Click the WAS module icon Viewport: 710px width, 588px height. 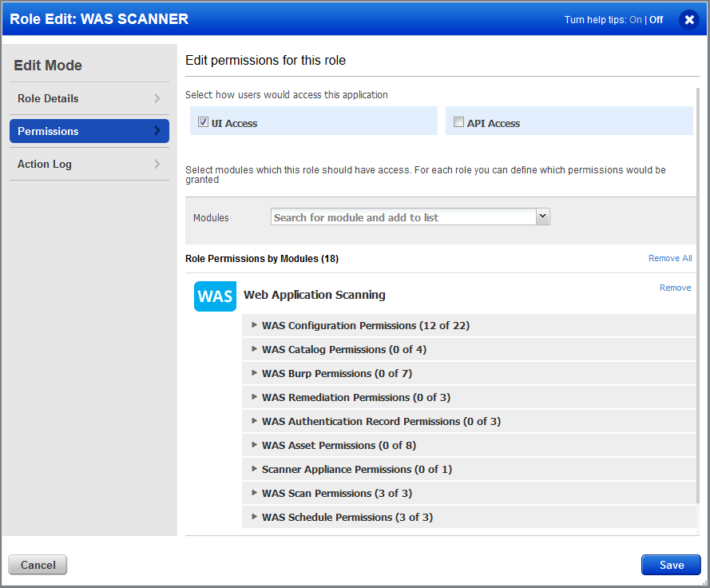point(214,296)
